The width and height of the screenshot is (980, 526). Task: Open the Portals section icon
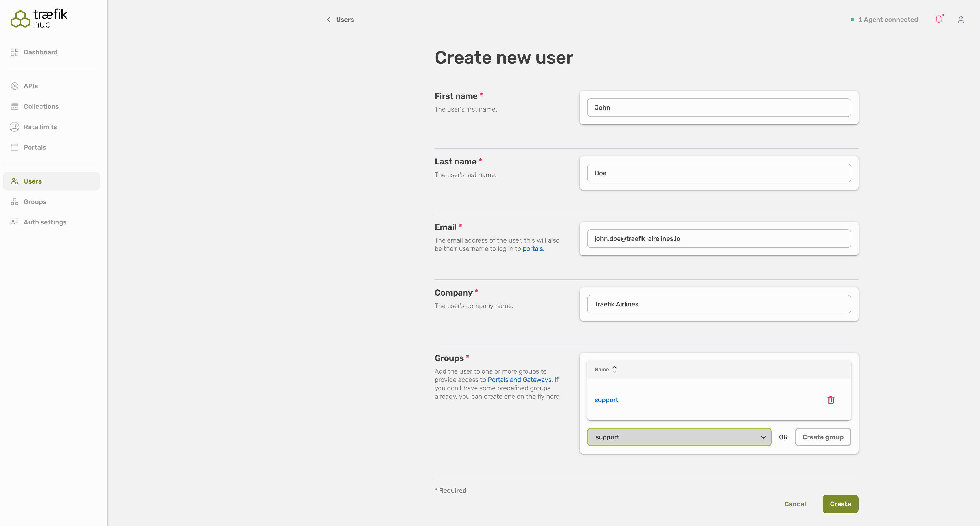pyautogui.click(x=14, y=147)
